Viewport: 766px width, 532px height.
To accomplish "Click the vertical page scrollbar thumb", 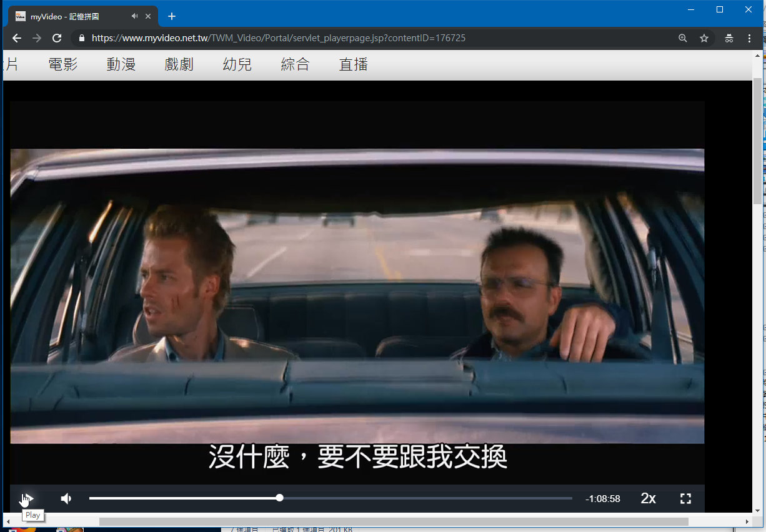I will point(757,142).
